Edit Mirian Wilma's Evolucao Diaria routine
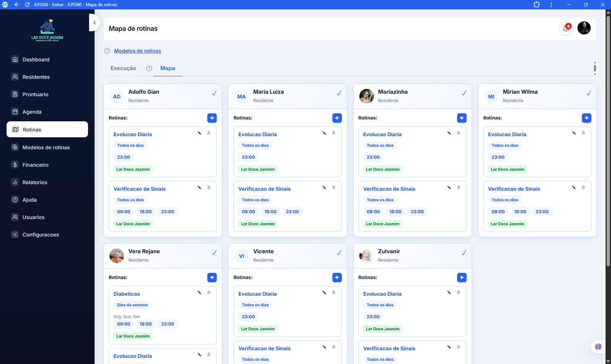The image size is (611, 364). pyautogui.click(x=574, y=133)
